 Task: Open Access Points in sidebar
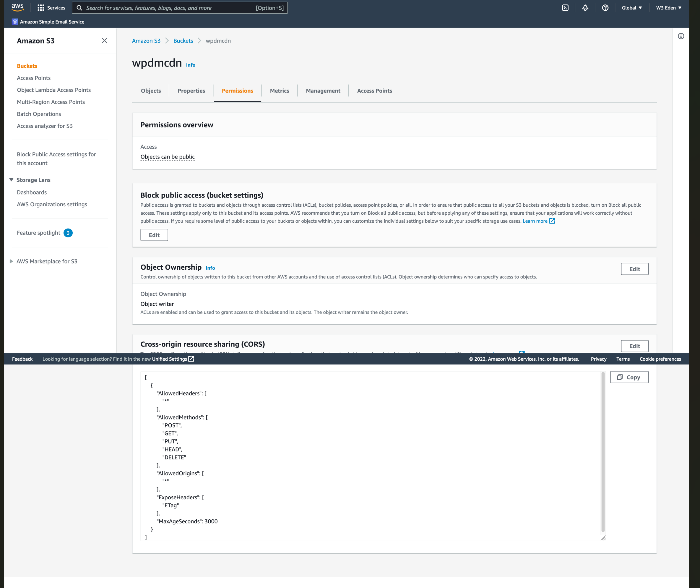(34, 78)
